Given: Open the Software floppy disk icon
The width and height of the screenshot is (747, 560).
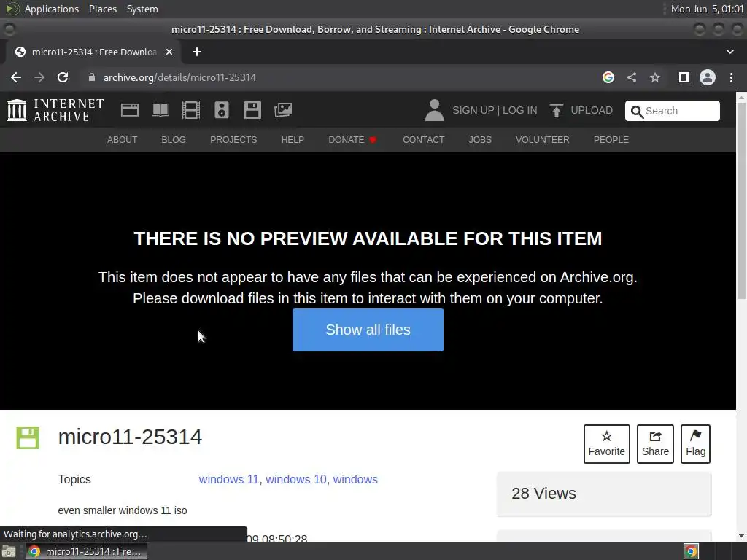Looking at the screenshot, I should [252, 110].
